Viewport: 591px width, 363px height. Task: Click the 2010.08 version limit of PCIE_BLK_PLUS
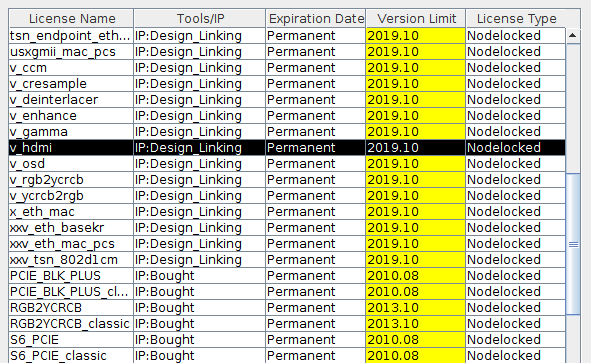(415, 276)
